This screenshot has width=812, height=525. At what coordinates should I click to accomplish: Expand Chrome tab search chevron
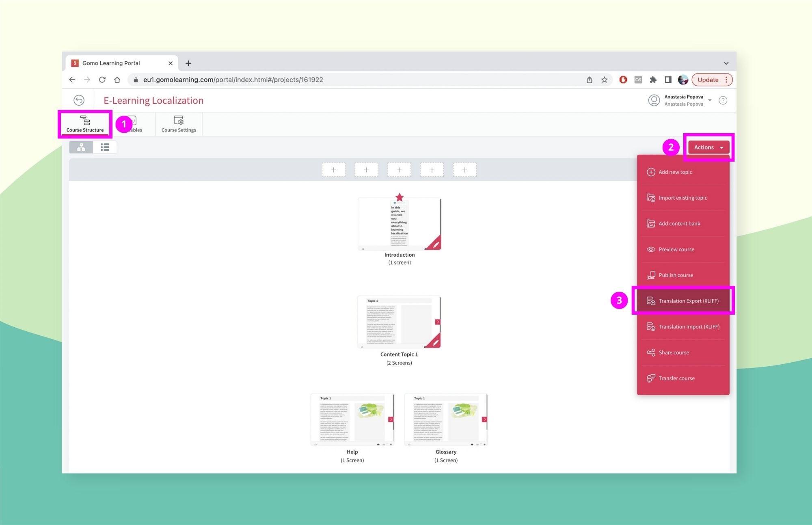point(726,63)
